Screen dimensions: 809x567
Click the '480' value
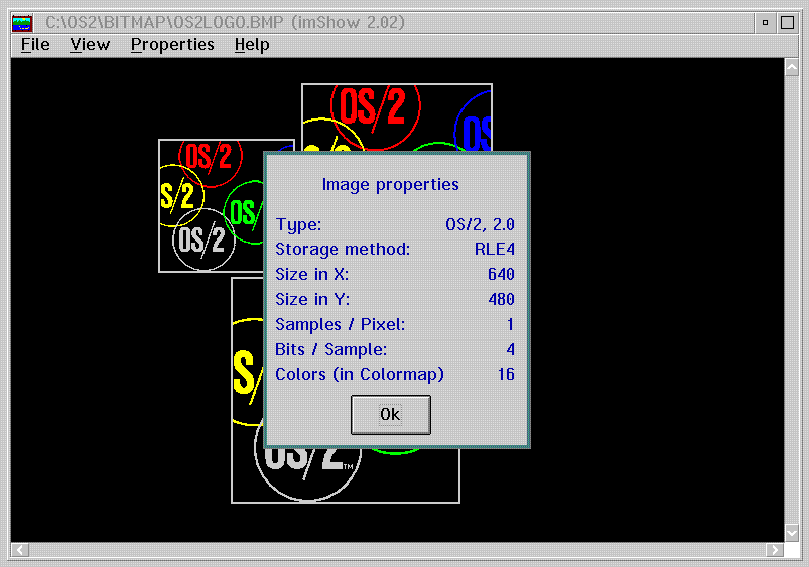pyautogui.click(x=501, y=300)
